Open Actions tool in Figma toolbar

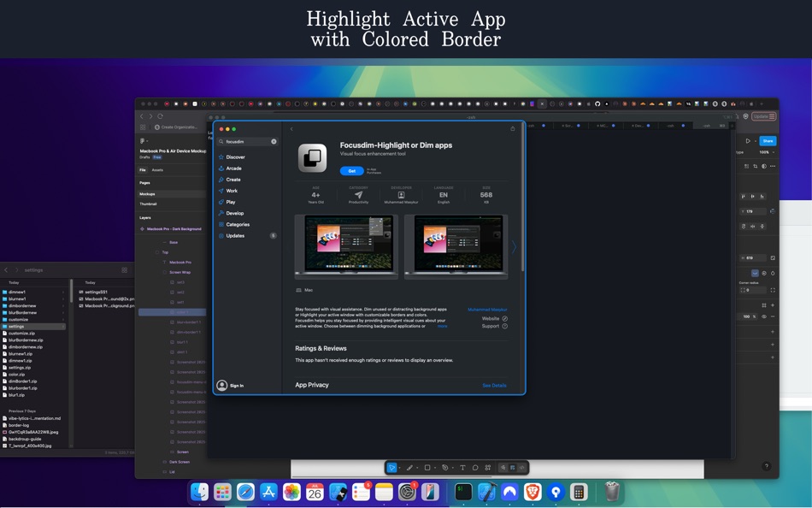point(488,468)
